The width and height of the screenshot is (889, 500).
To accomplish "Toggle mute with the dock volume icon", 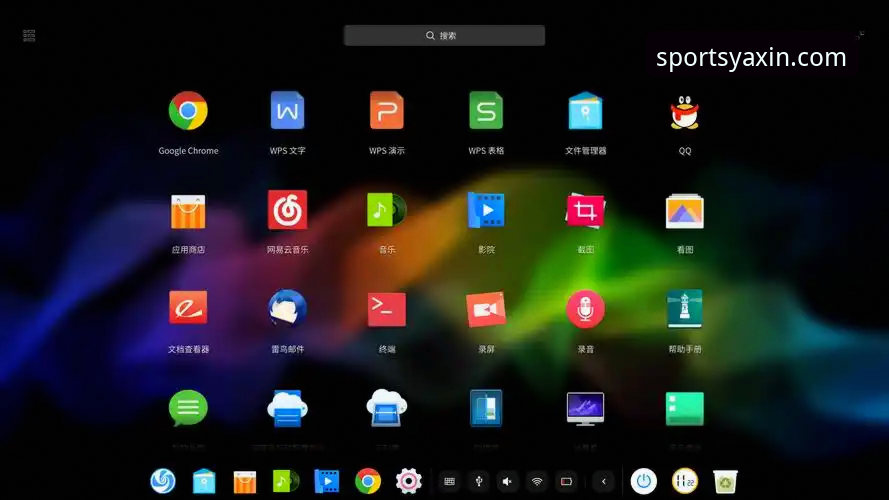I will (507, 482).
